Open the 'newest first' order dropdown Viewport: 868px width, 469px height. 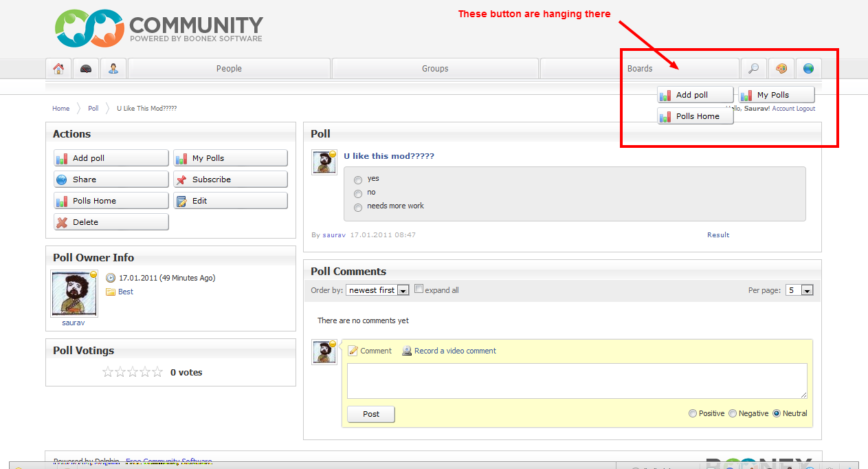(x=377, y=290)
